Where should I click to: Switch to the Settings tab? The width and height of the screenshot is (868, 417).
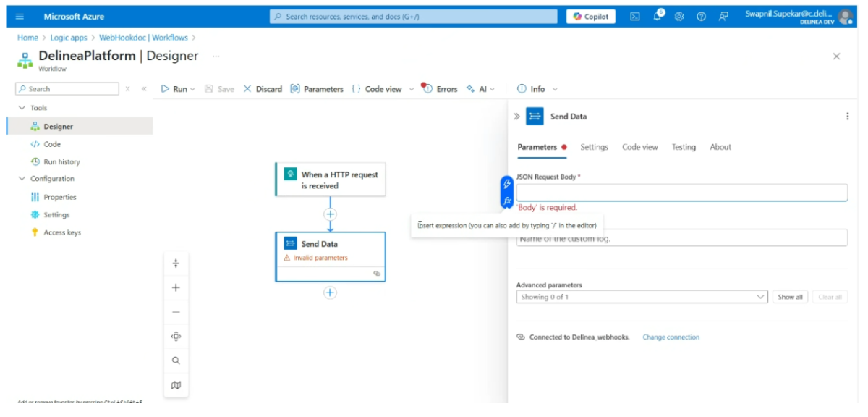click(594, 147)
